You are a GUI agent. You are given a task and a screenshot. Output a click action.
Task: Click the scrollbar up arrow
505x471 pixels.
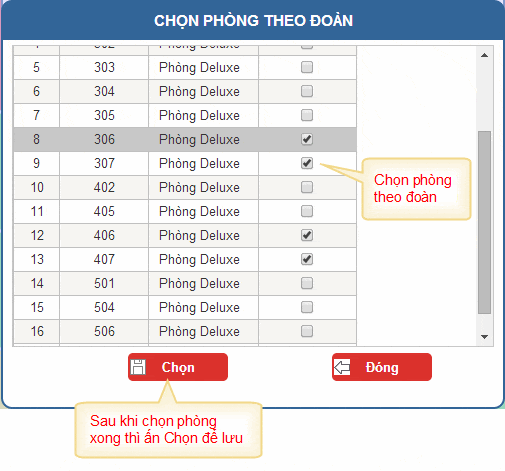point(485,55)
